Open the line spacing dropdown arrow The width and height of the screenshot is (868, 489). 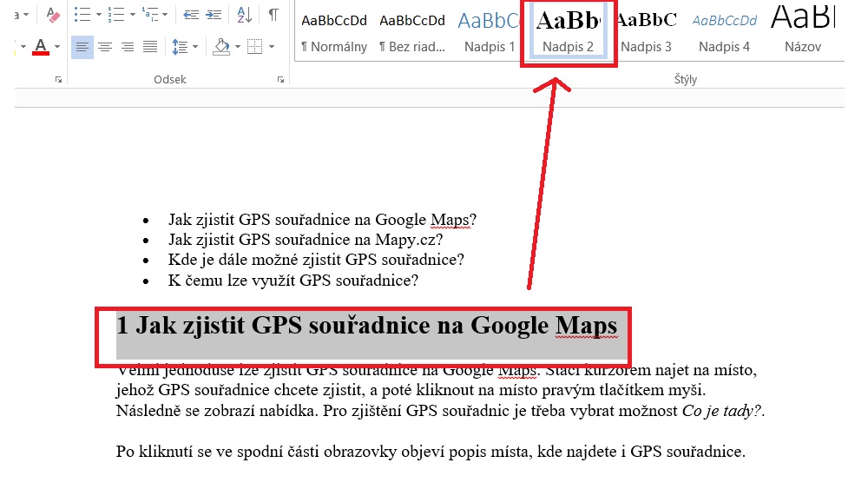[x=194, y=47]
